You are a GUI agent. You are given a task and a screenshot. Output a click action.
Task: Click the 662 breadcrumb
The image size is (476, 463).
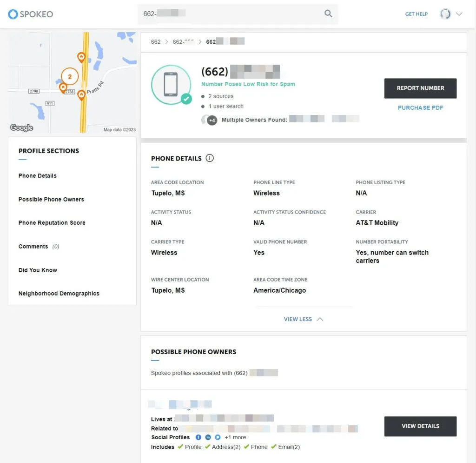156,41
